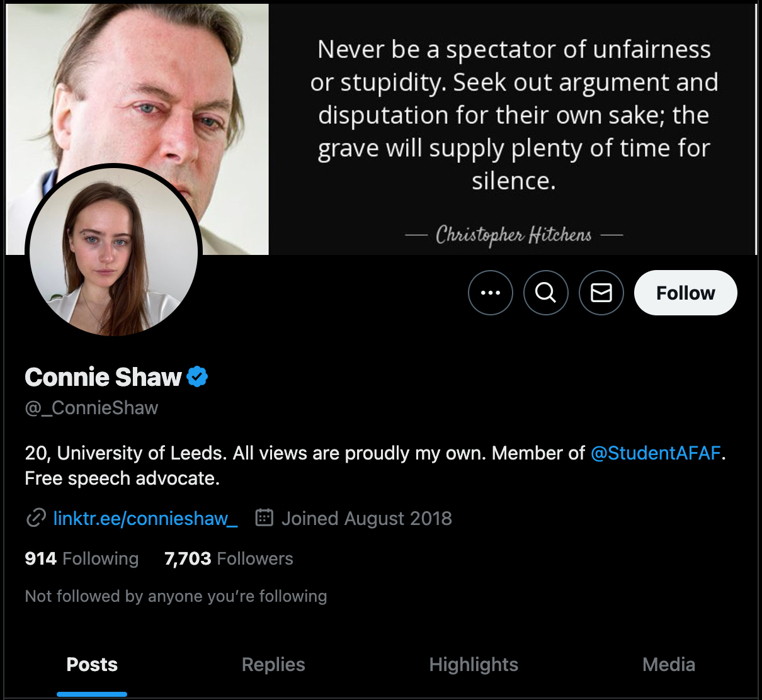Follow Connie Shaw's account
Screen dimensions: 762x700
tap(685, 293)
